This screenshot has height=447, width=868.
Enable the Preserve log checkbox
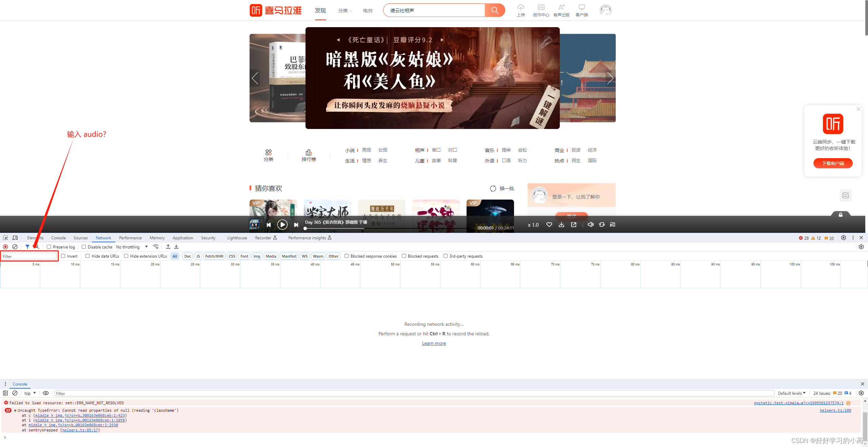[49, 247]
